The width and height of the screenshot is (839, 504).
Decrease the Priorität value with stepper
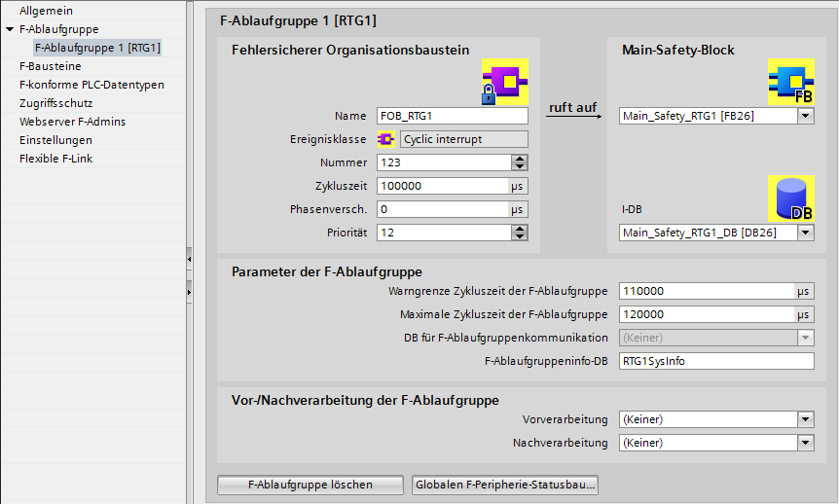click(520, 236)
